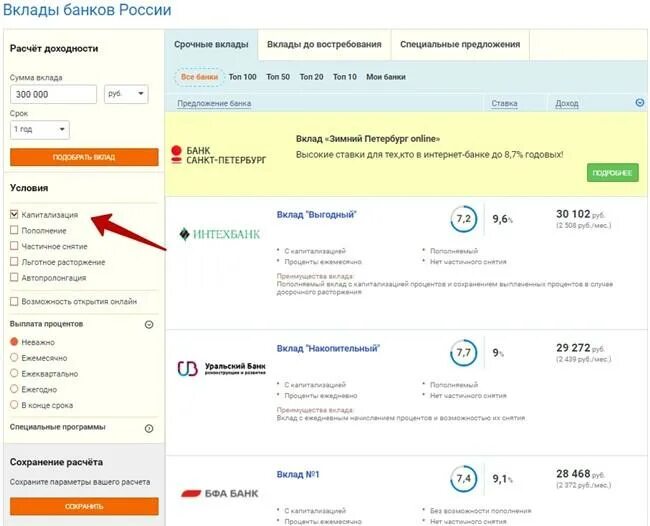650x526 pixels.
Task: Click the Ural Bank logo
Action: [221, 368]
